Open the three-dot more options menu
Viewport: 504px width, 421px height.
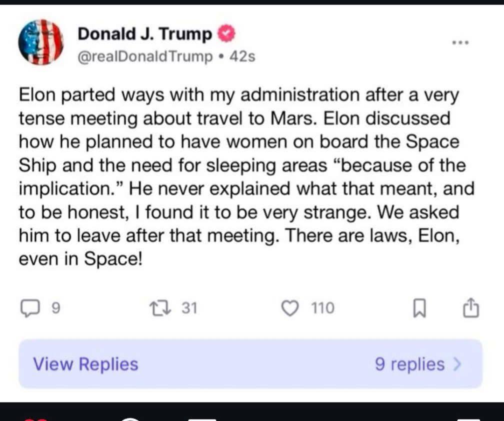460,42
